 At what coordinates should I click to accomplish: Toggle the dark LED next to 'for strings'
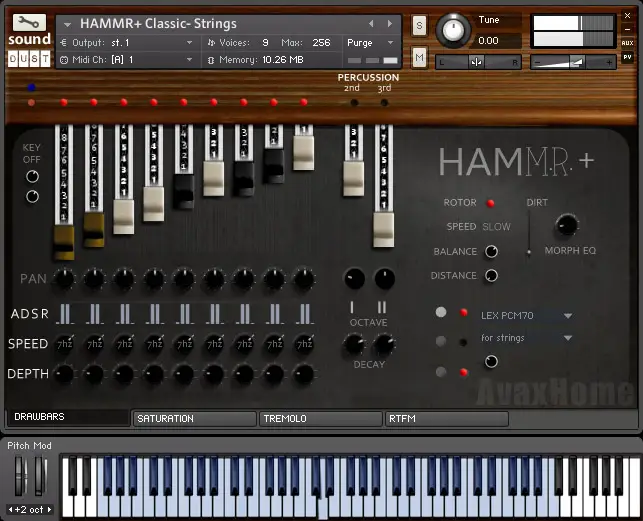(x=463, y=342)
